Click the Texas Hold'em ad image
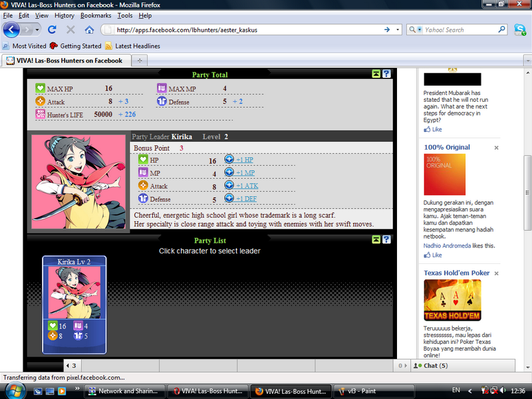Image resolution: width=532 pixels, height=399 pixels. click(x=452, y=301)
